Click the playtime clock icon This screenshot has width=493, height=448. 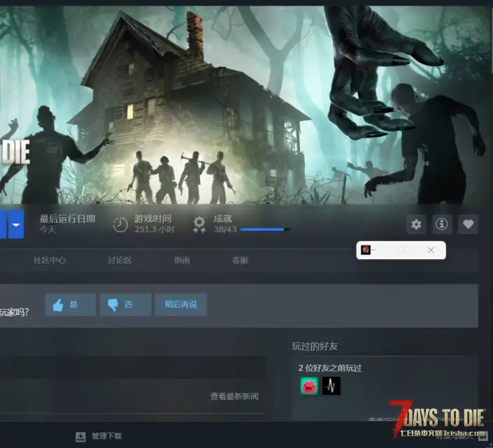click(x=120, y=224)
